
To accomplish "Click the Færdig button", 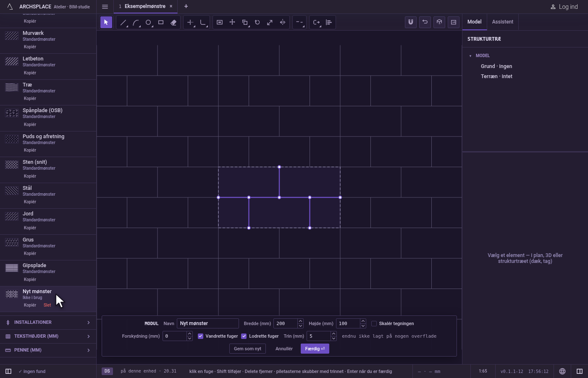I will click(x=315, y=349).
